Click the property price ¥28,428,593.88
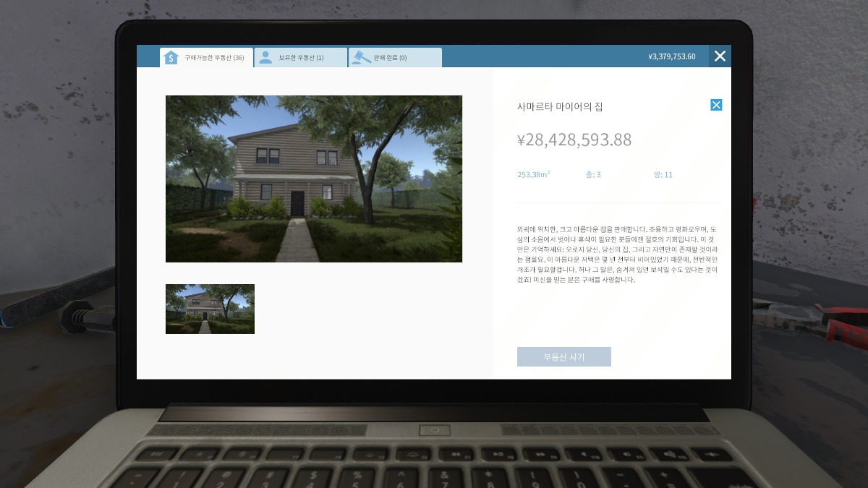This screenshot has height=488, width=868. pyautogui.click(x=574, y=140)
